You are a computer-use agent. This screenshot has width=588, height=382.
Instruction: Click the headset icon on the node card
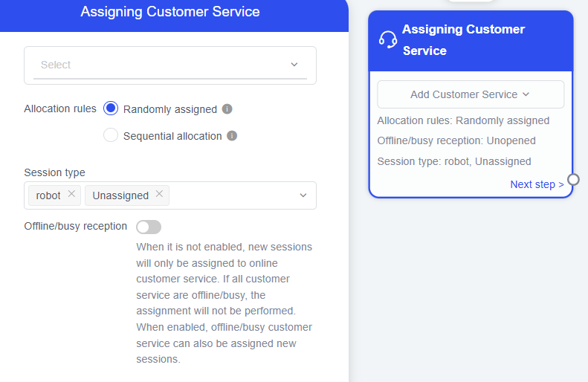[388, 39]
